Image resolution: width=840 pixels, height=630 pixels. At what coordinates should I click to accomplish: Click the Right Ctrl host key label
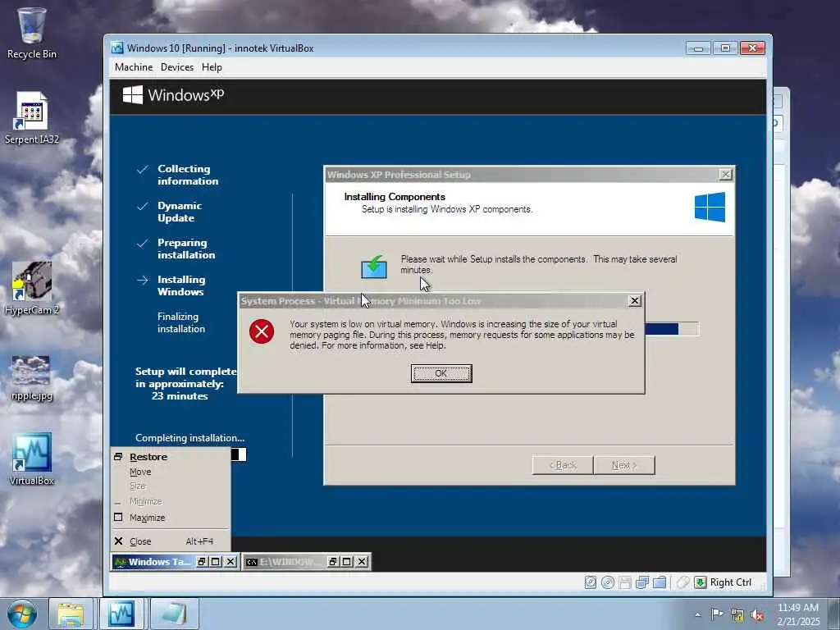click(x=731, y=582)
